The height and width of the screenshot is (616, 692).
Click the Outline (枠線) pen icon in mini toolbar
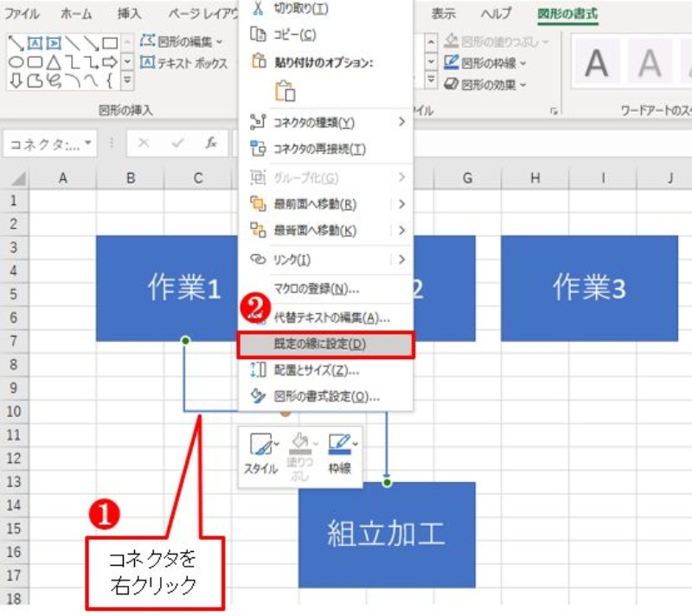tap(338, 446)
